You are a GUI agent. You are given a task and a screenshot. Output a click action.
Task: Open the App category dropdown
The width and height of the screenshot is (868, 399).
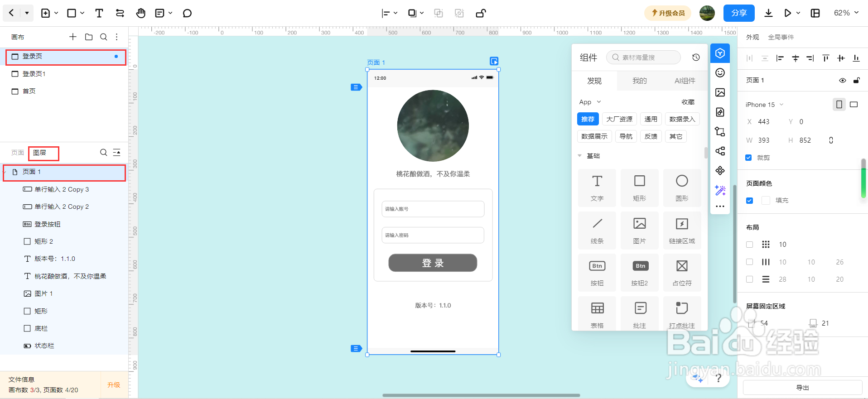590,102
